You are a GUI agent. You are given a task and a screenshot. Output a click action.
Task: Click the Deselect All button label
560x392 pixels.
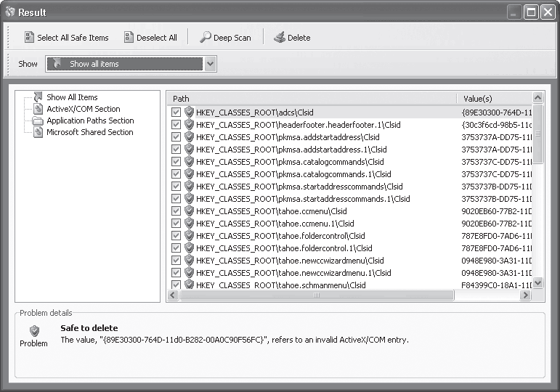[157, 38]
